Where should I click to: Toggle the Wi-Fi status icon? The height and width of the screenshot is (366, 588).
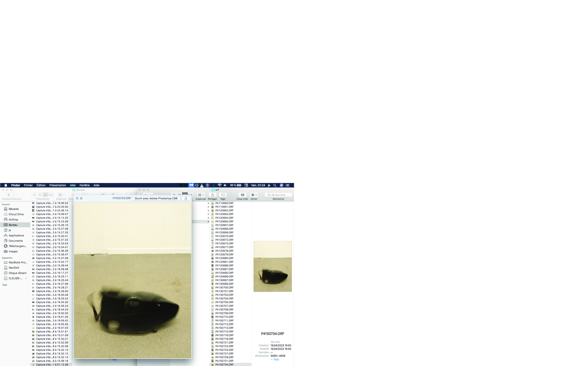(x=219, y=185)
